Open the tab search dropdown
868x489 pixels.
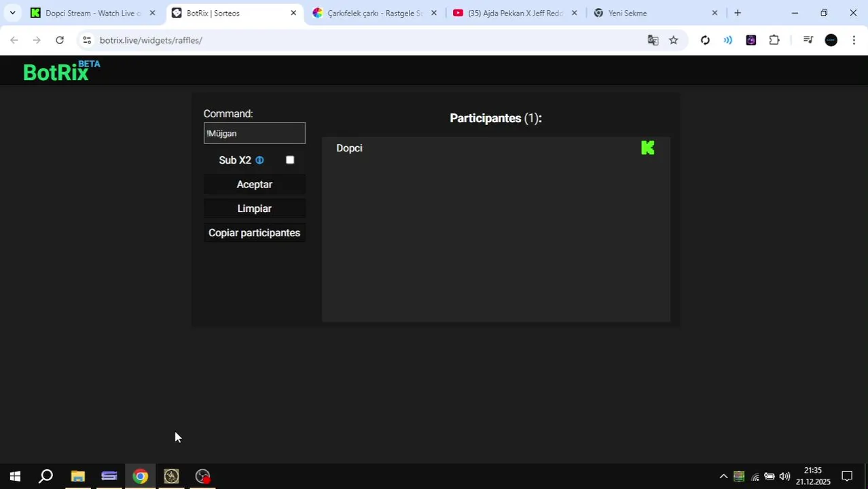pyautogui.click(x=12, y=13)
